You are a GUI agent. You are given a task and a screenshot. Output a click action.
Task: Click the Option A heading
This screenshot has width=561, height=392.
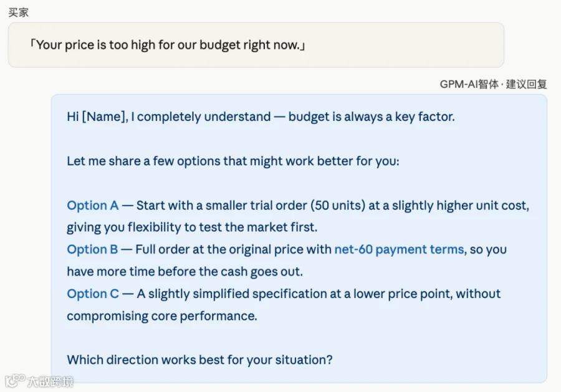pos(93,205)
